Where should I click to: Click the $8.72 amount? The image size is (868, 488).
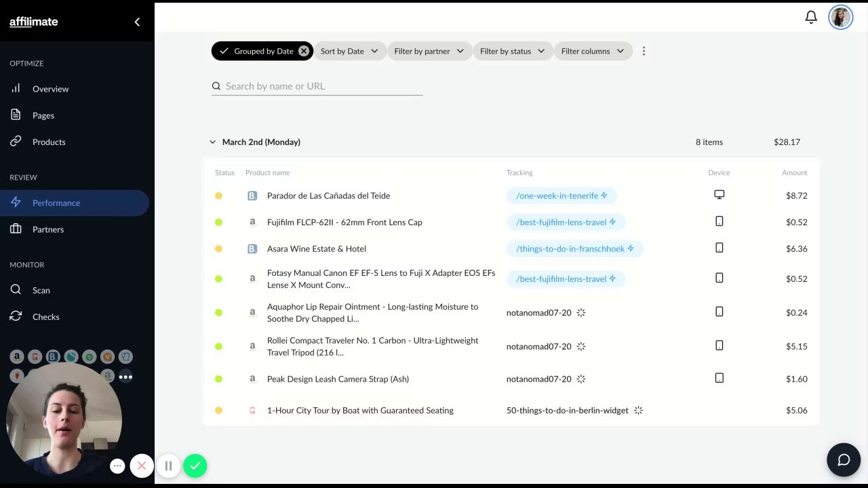point(796,196)
